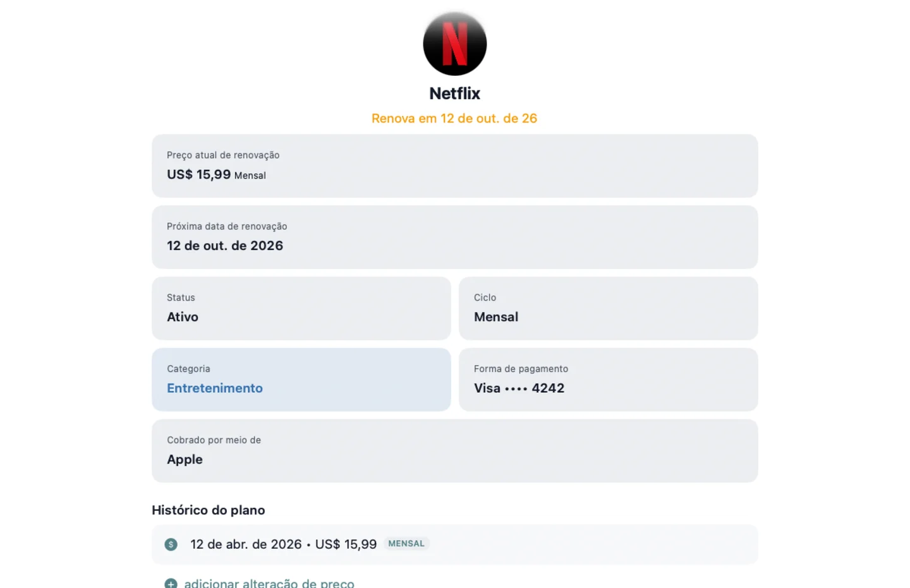The image size is (910, 588).
Task: Click the Forma de pagamento Visa 4242 card
Action: tap(608, 380)
